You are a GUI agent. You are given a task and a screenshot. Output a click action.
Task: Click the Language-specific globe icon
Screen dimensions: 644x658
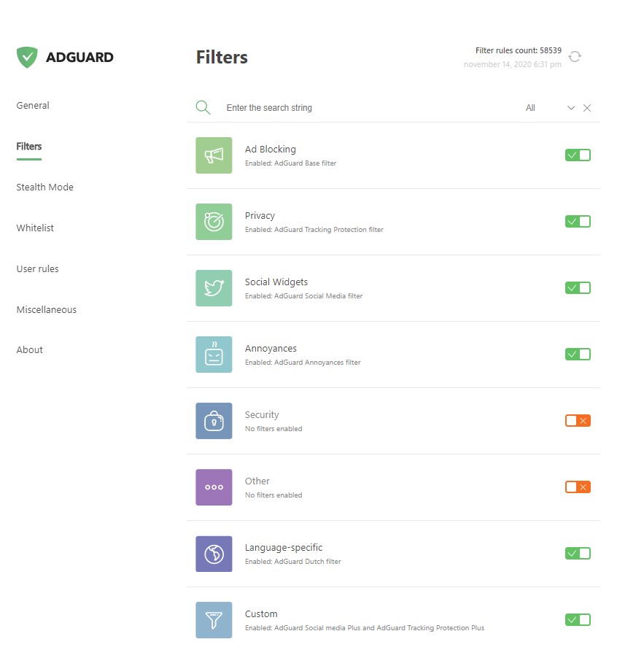214,554
